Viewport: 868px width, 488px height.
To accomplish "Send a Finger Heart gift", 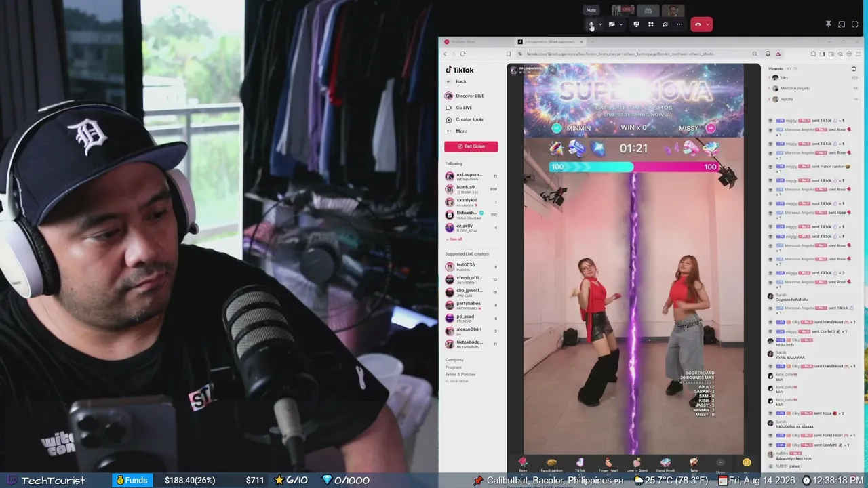I will click(608, 464).
